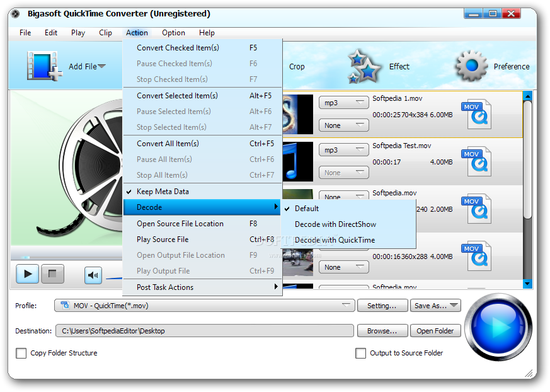
Task: Open the Effect stars icon
Action: tap(364, 66)
